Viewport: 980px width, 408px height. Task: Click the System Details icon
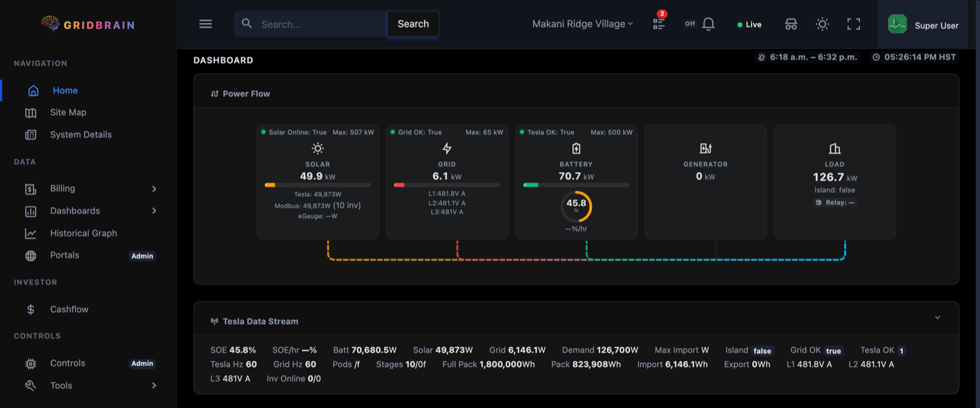click(31, 135)
